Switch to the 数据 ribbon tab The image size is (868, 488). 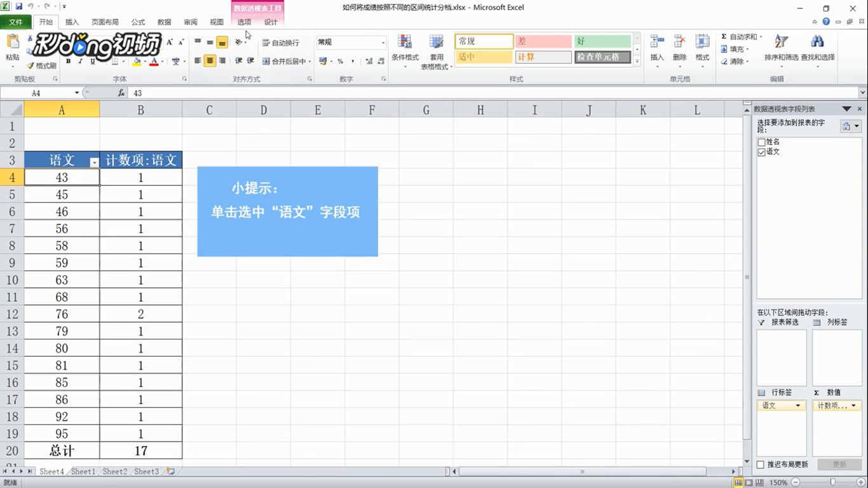[x=165, y=22]
